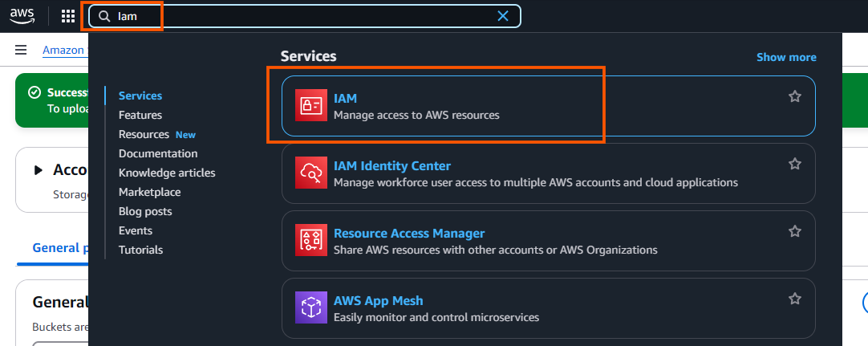868x346 pixels.
Task: Select the Blog posts category
Action: (x=145, y=211)
